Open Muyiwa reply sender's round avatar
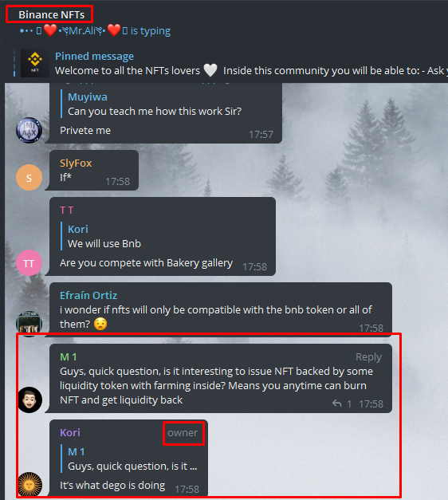 coord(29,130)
